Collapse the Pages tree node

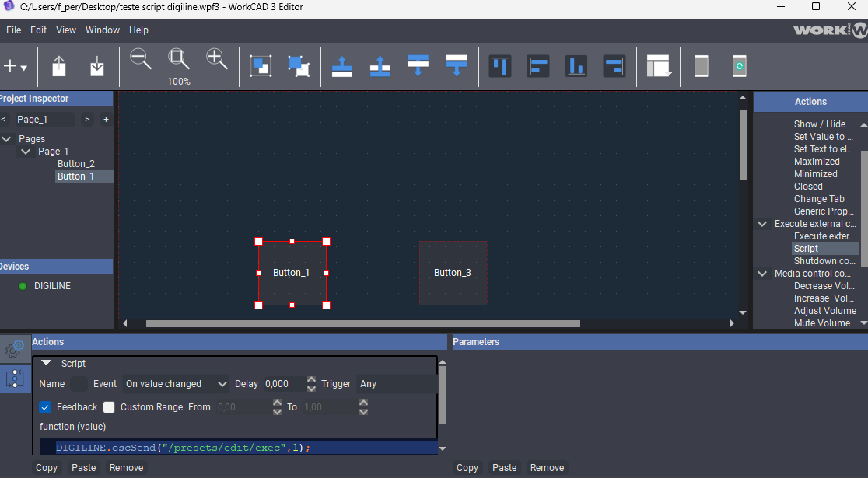(7, 139)
